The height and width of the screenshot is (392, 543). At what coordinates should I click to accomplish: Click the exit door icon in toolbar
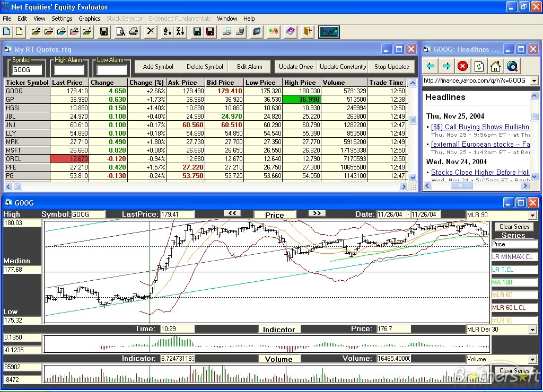point(308,32)
